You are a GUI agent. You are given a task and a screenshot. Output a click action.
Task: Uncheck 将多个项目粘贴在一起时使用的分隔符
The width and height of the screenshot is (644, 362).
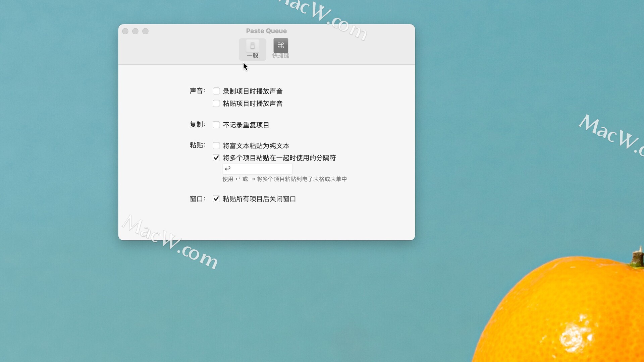click(216, 158)
